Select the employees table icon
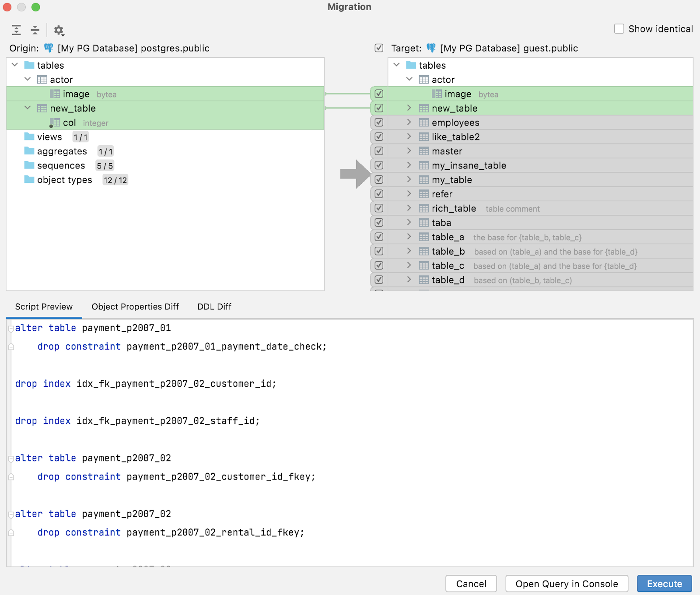 424,122
